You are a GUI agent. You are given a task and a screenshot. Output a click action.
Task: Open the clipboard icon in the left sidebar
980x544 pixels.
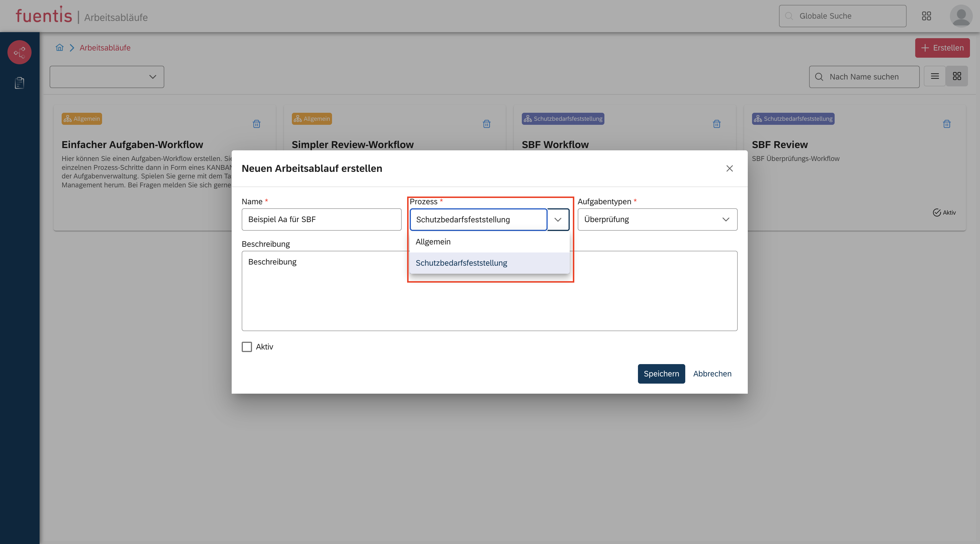(19, 83)
